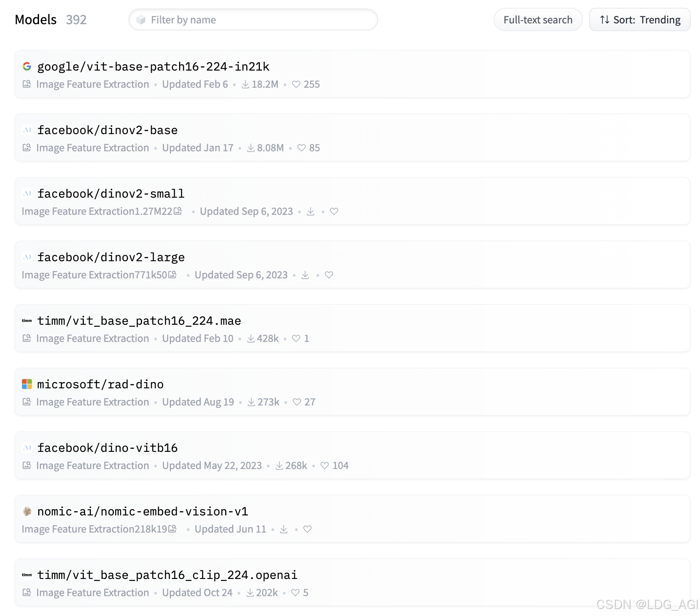Click the timm logo beside vit_base_patch16_clip_224.openai
Viewport: 700px width, 616px height.
[x=27, y=575]
